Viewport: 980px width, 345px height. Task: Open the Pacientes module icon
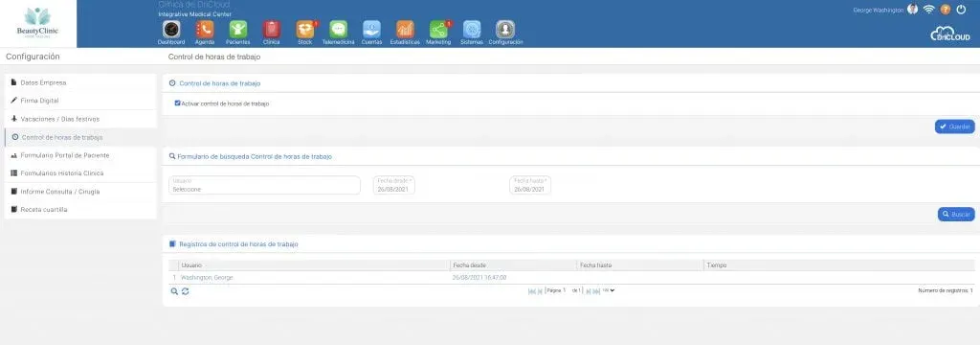[238, 30]
